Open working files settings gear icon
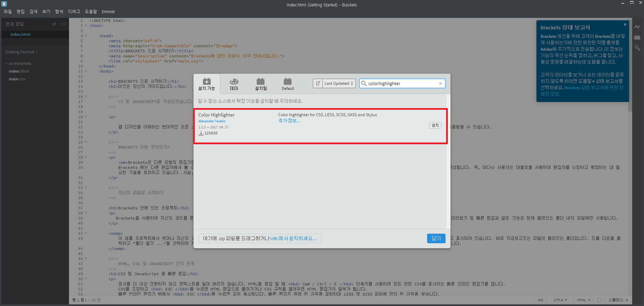This screenshot has width=644, height=306. 54,24
